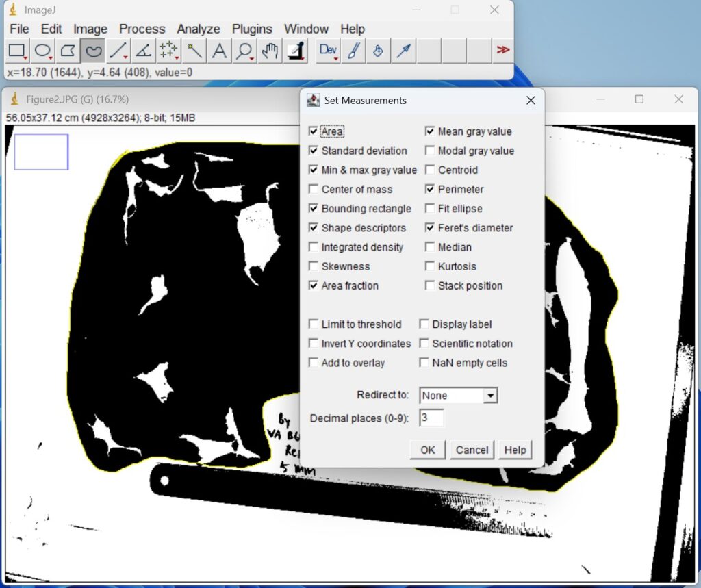Open the More Tools menu via double arrows
The image size is (701, 588).
(x=503, y=51)
